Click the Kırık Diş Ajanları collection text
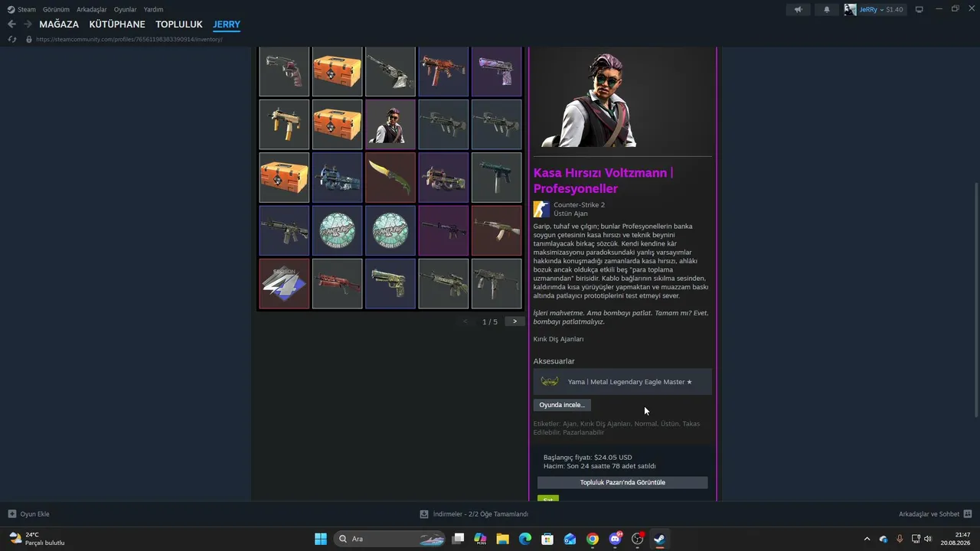The image size is (980, 551). click(x=559, y=339)
